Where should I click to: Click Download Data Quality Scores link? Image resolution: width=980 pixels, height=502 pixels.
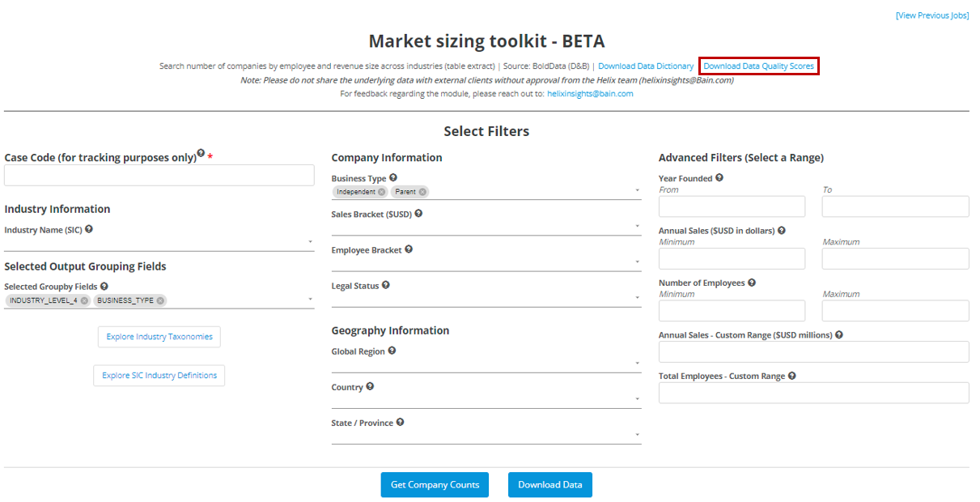758,66
